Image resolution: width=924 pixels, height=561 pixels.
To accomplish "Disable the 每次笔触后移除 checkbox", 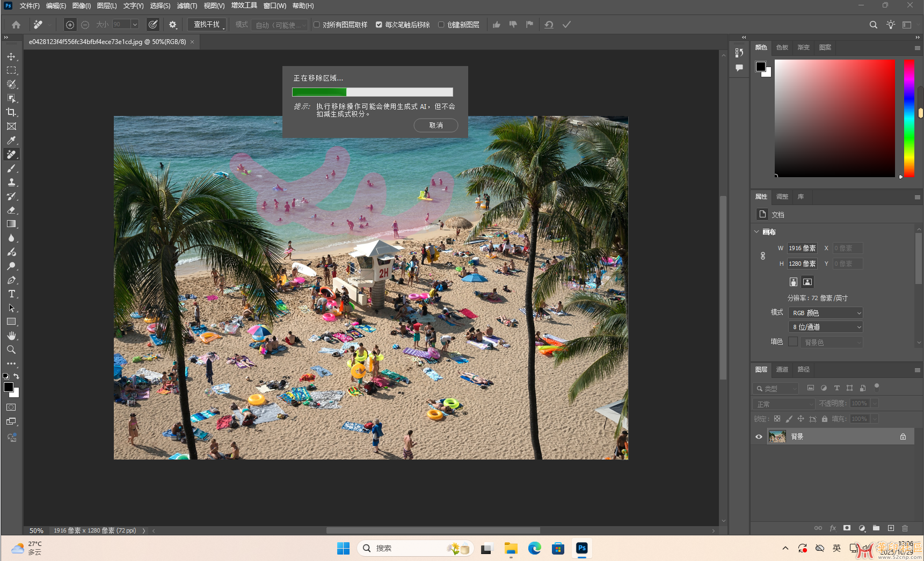I will pos(380,24).
